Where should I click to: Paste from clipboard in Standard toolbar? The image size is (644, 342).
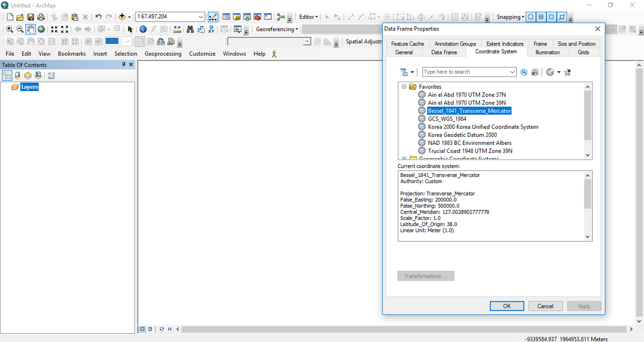coord(75,17)
